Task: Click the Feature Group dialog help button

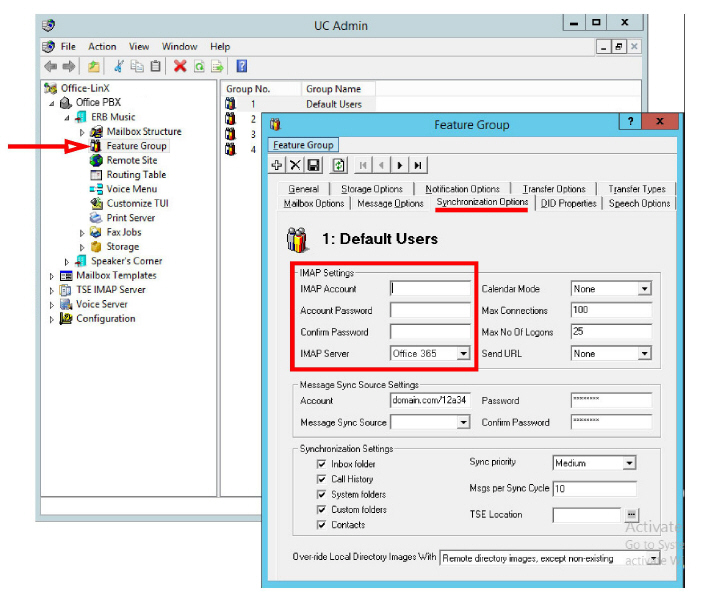Action: tap(630, 121)
